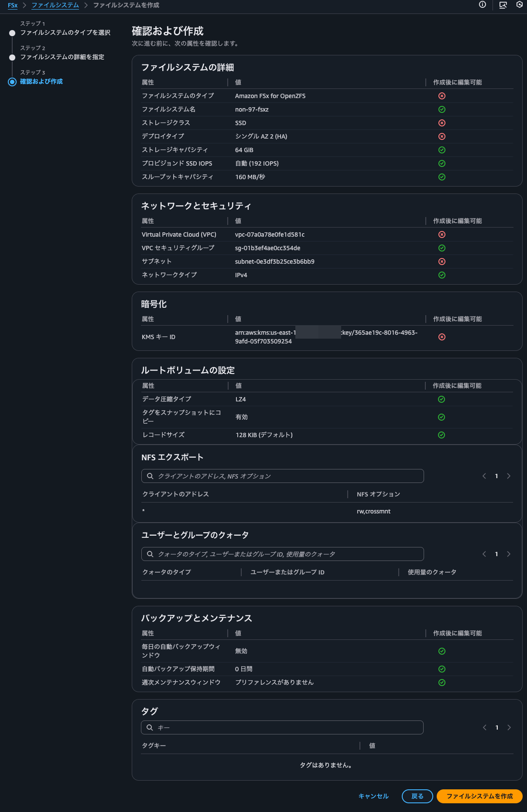This screenshot has width=527, height=812.
Task: Click the NFS option rw,crossmnt
Action: coord(373,511)
